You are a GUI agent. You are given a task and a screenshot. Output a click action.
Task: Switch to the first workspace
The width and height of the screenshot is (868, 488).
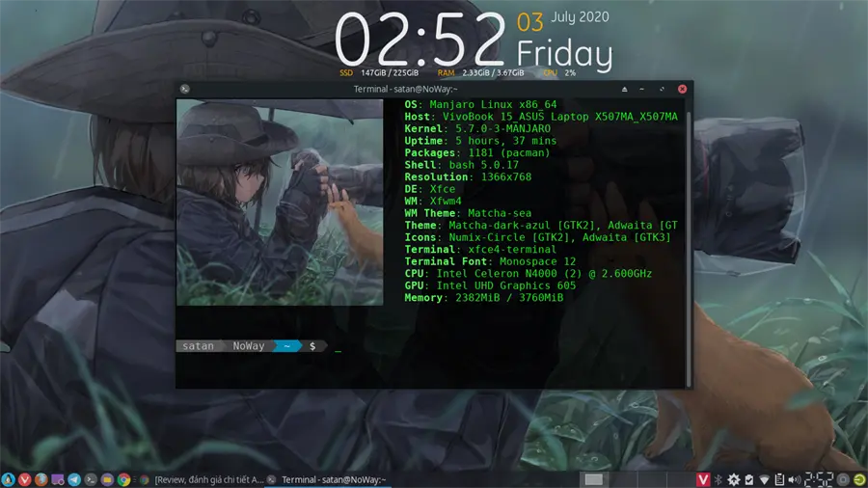(593, 479)
